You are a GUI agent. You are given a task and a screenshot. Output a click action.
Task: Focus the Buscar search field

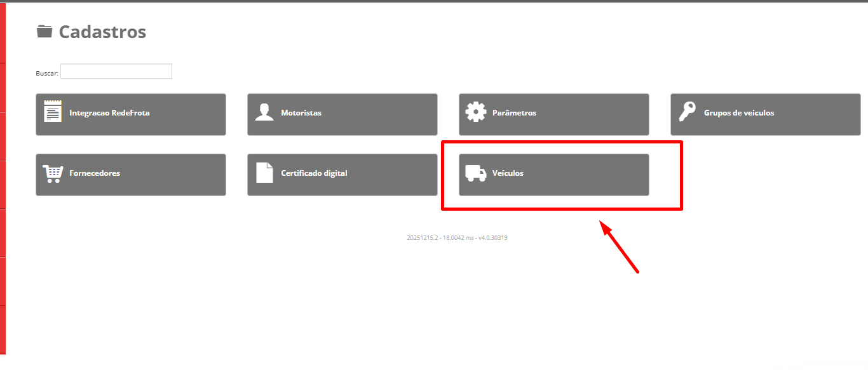click(116, 71)
